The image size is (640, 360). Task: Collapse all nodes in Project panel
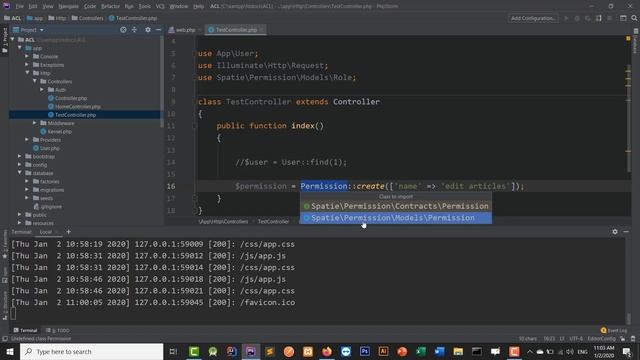pyautogui.click(x=134, y=30)
